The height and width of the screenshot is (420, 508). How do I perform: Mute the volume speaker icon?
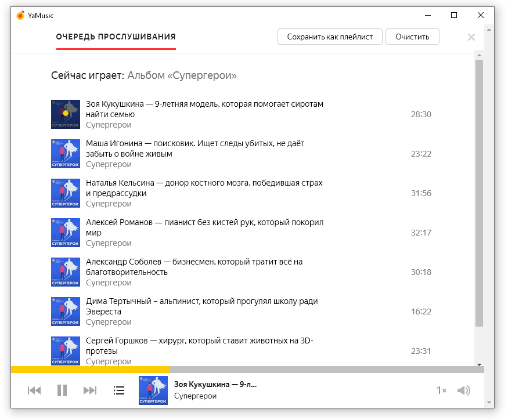464,390
